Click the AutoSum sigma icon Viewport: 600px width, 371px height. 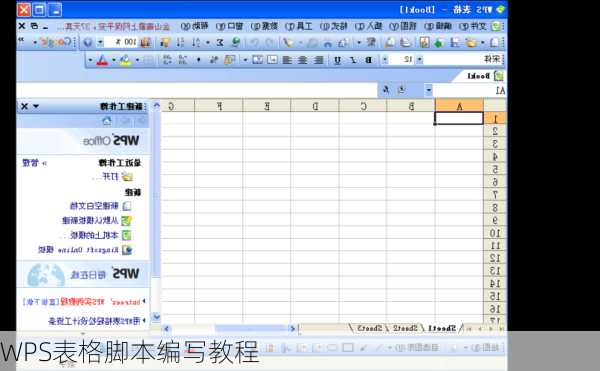pos(220,42)
